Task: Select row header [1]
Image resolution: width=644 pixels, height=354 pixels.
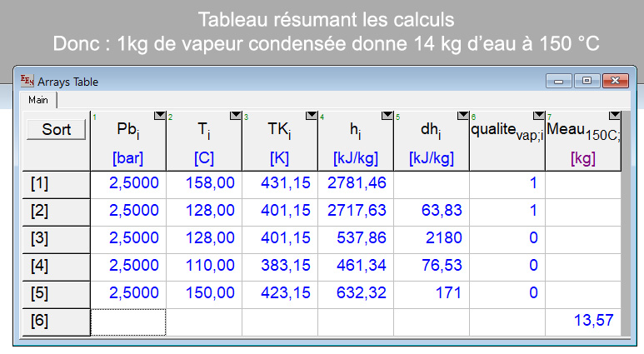Action: click(x=57, y=185)
